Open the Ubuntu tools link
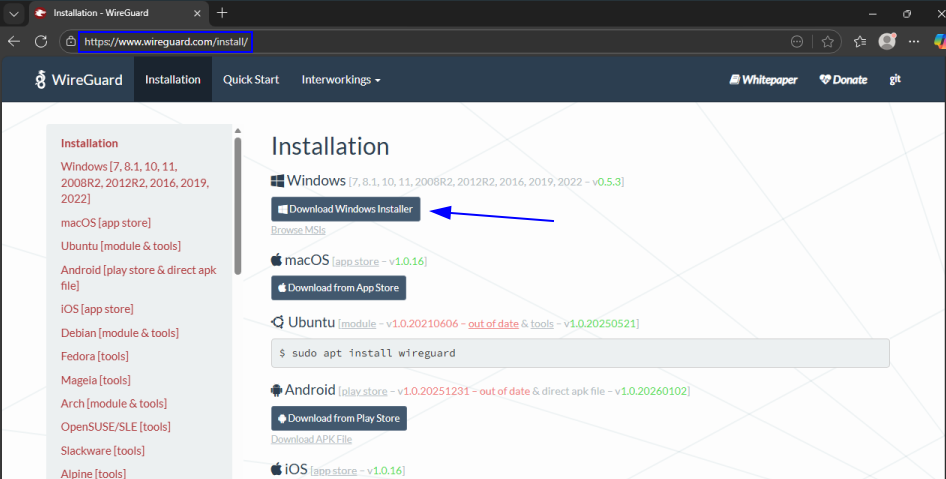The image size is (946, 479). click(x=542, y=324)
